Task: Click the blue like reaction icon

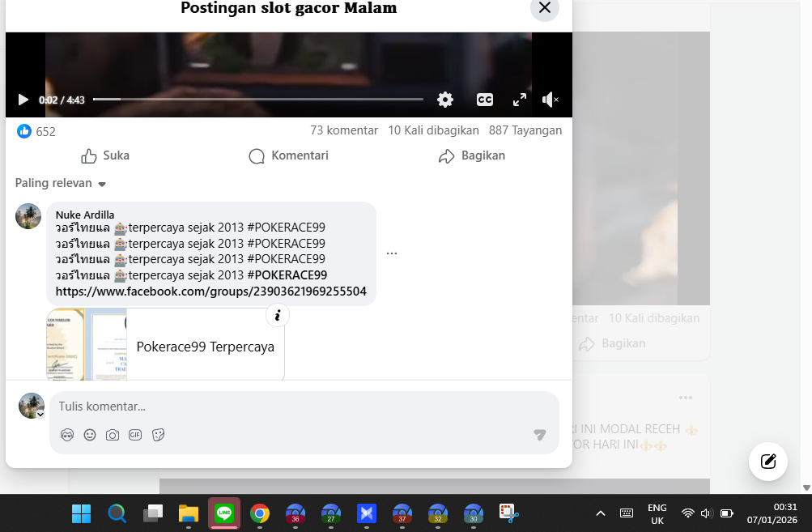Action: 23,131
